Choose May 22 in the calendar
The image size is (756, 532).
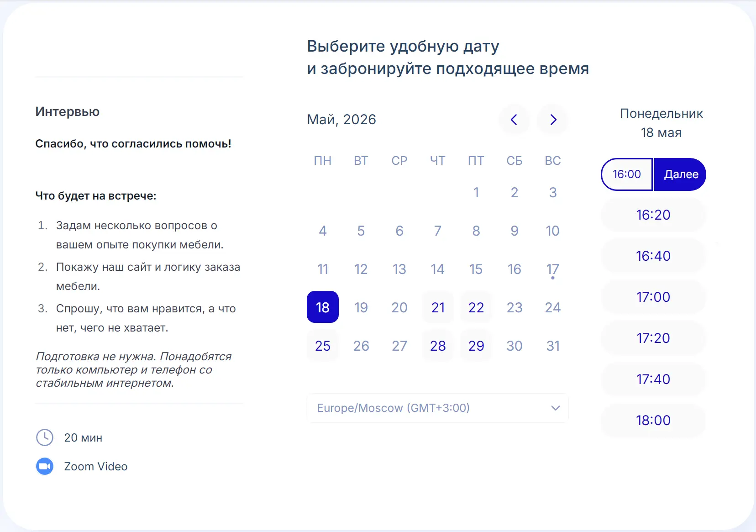[476, 307]
